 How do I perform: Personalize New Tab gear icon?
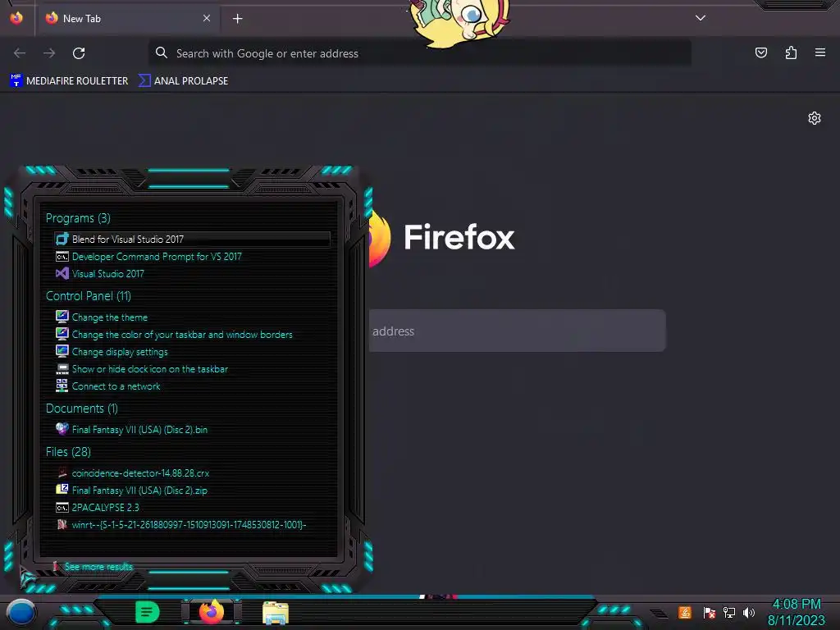(815, 118)
